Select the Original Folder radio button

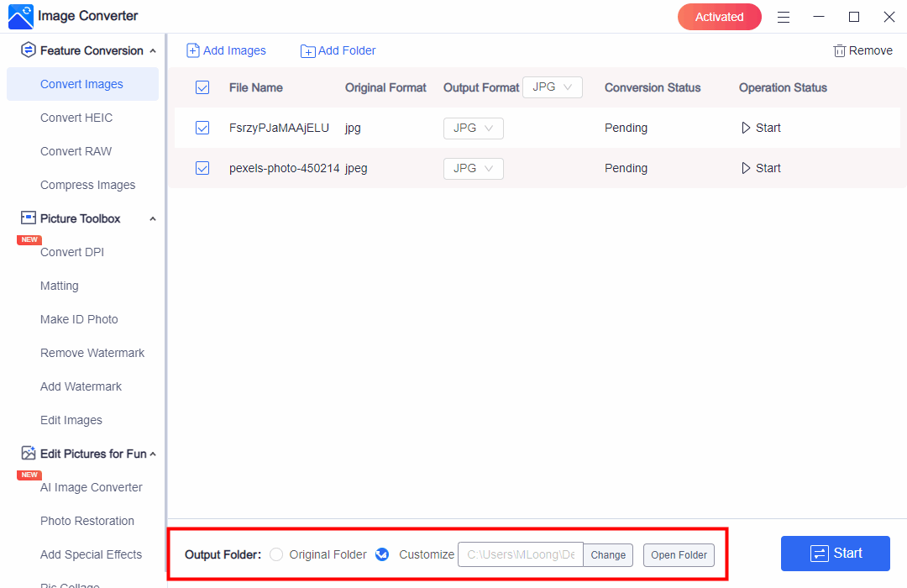click(x=276, y=554)
